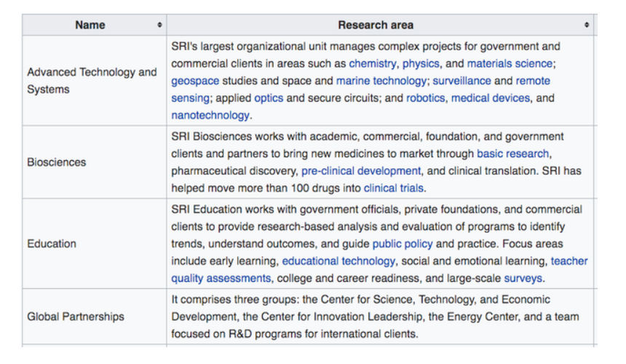
Task: Select the Research area column header
Action: [x=380, y=25]
